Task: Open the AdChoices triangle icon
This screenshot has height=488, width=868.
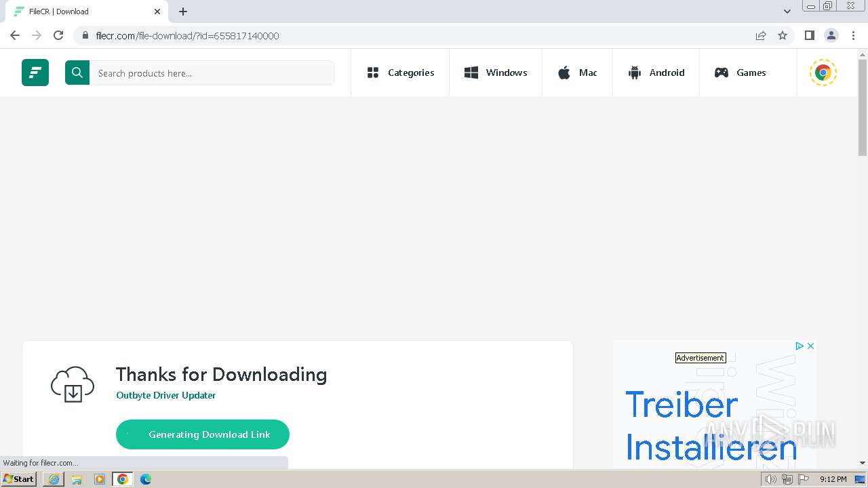Action: [x=800, y=346]
